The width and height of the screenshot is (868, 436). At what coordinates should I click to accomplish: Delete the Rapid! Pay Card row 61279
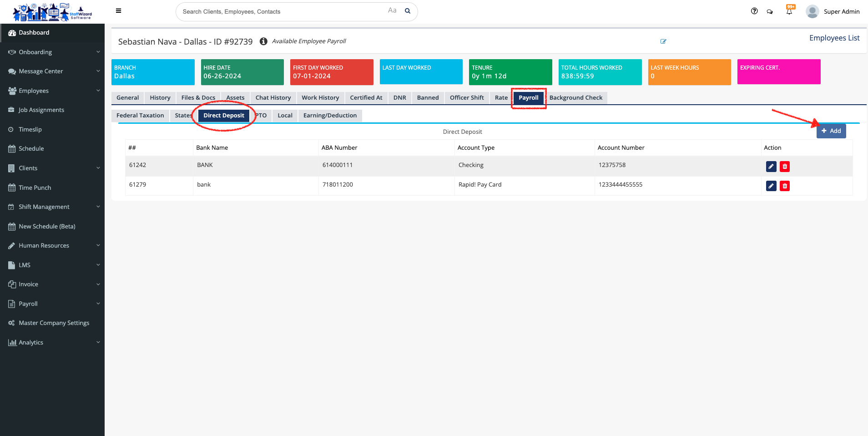pos(785,186)
